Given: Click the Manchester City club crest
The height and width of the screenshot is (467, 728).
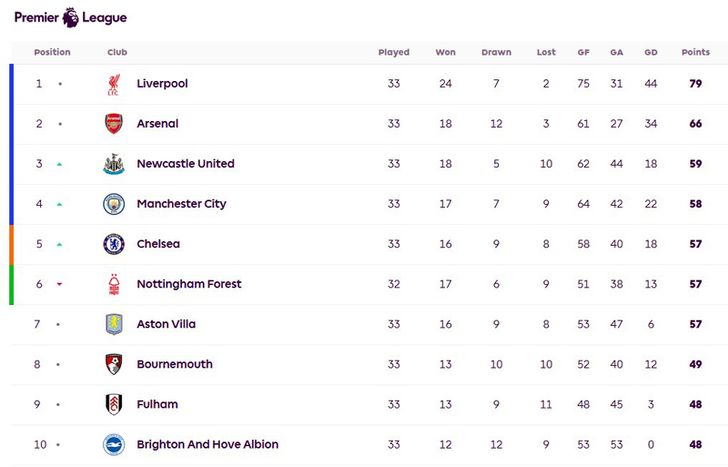Looking at the screenshot, I should point(114,204).
